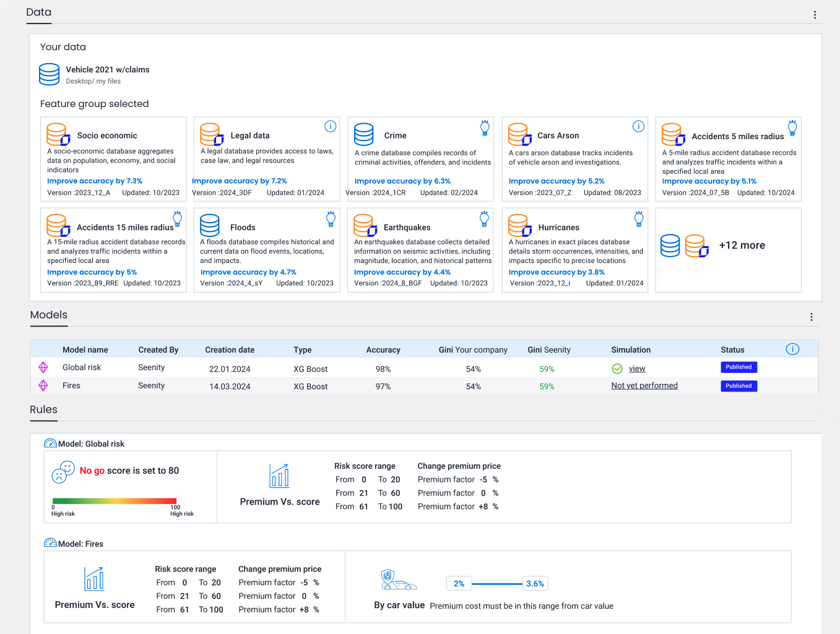840x634 pixels.
Task: Click the Socio economic card title
Action: click(x=107, y=135)
